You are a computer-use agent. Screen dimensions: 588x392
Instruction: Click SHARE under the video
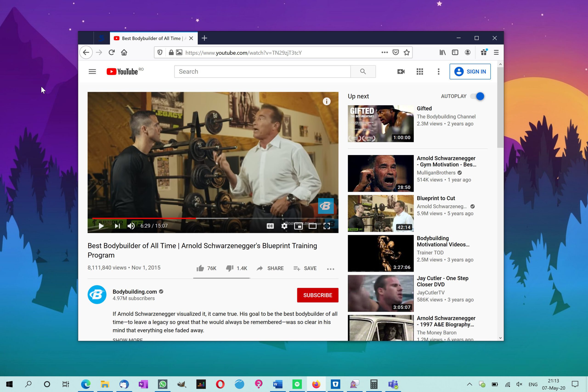click(x=270, y=268)
